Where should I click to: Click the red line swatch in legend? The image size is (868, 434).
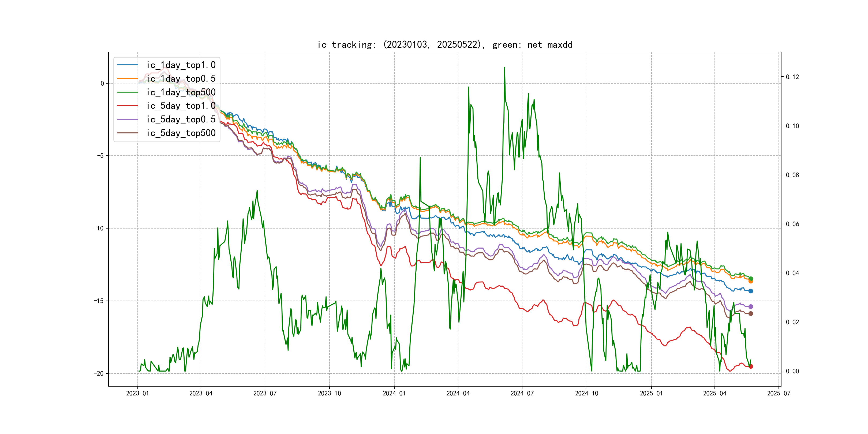128,106
